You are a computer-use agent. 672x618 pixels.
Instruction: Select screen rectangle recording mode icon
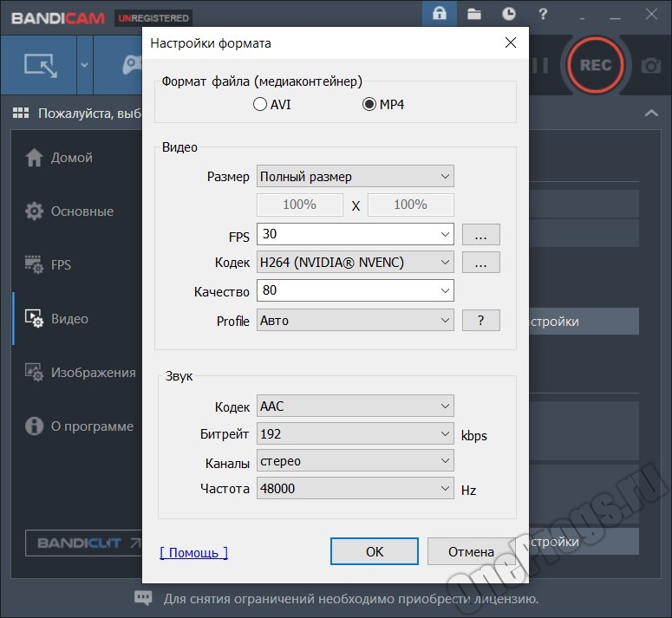tap(39, 65)
